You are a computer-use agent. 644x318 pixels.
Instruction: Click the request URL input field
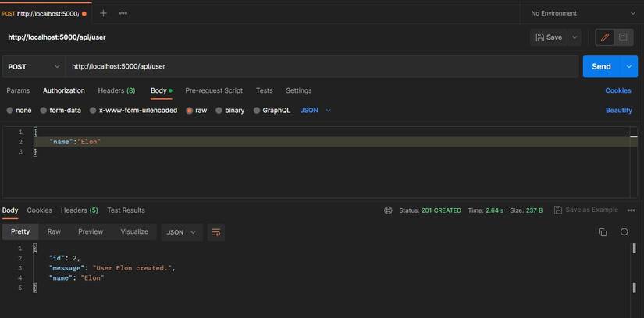point(322,66)
